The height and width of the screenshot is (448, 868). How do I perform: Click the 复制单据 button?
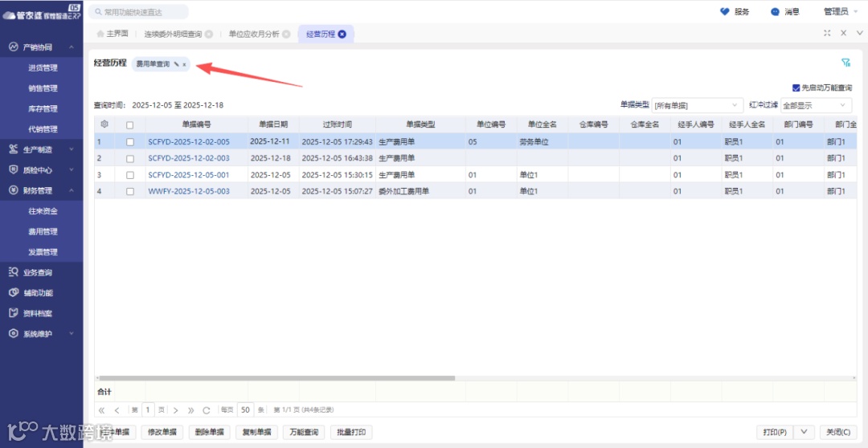(x=256, y=432)
